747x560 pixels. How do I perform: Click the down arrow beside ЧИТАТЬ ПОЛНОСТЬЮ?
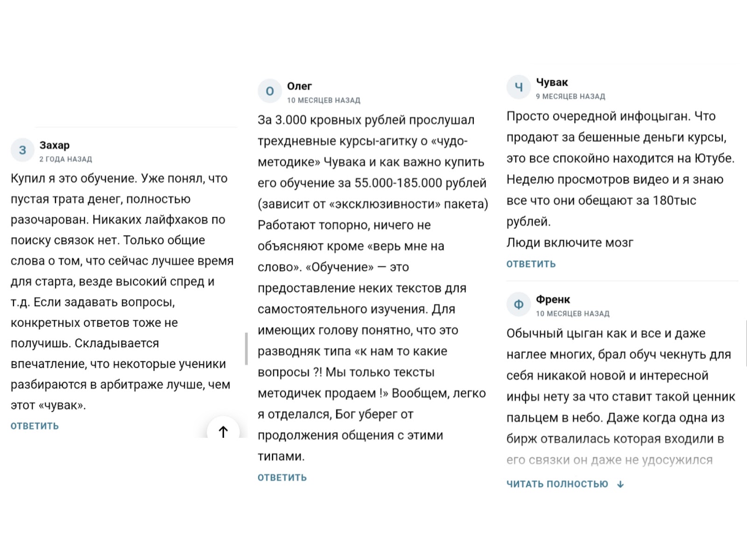tap(620, 484)
